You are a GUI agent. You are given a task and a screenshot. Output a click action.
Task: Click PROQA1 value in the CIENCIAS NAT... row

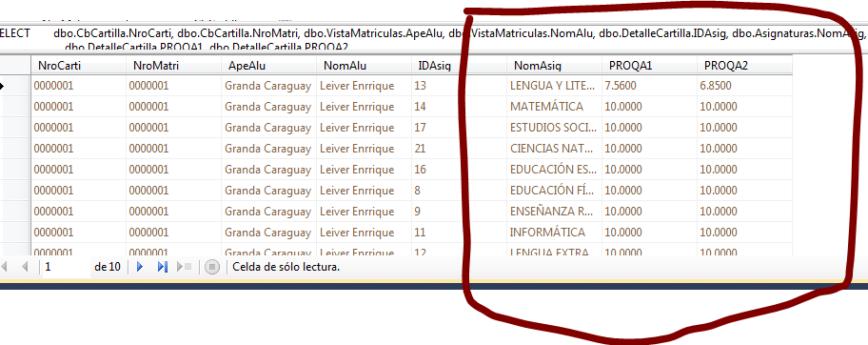pos(650,149)
